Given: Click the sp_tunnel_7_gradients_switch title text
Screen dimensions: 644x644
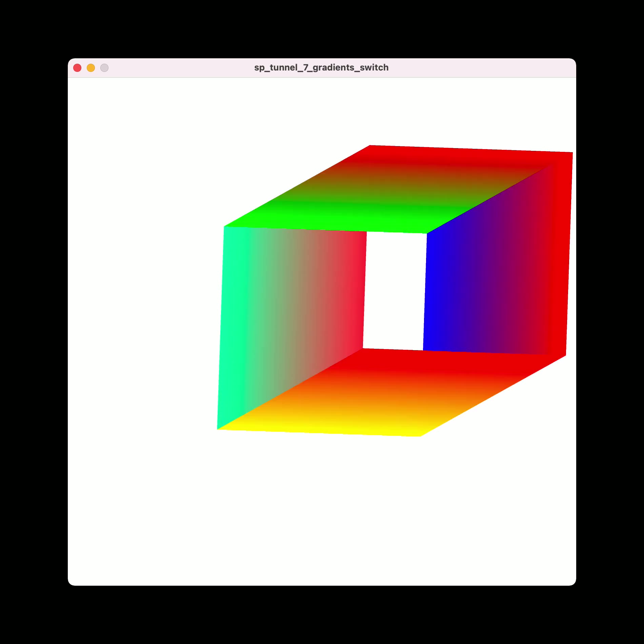Looking at the screenshot, I should pyautogui.click(x=321, y=68).
